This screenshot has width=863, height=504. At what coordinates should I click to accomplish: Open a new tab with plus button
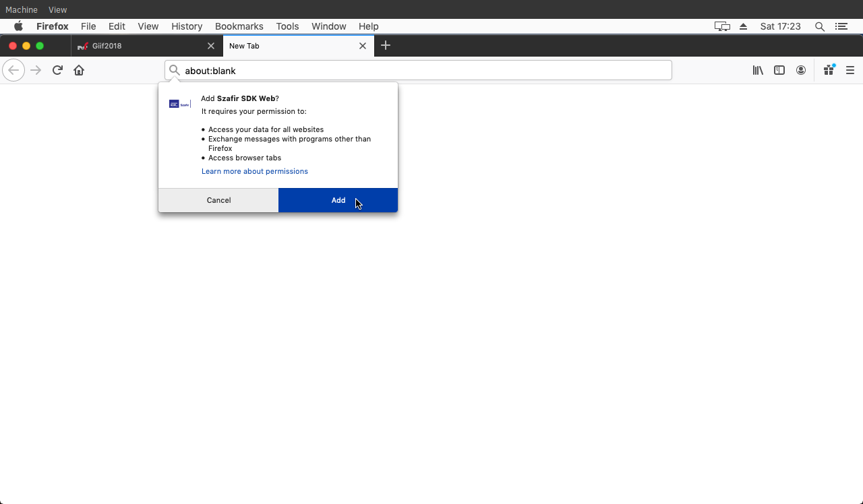[x=386, y=46]
